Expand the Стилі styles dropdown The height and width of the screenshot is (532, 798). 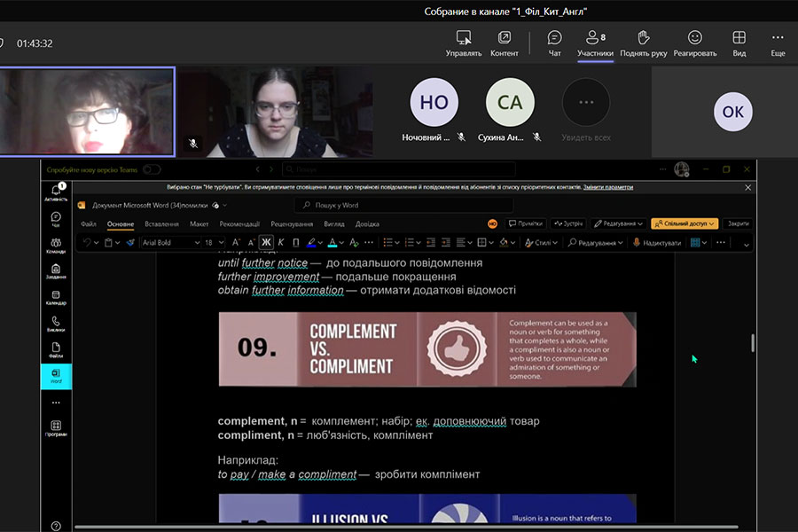point(542,242)
